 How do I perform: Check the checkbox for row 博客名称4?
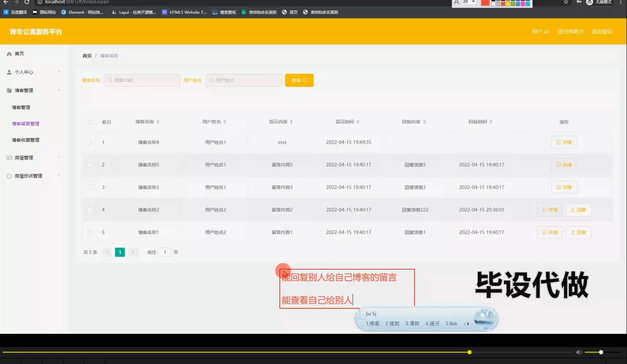tap(90, 142)
